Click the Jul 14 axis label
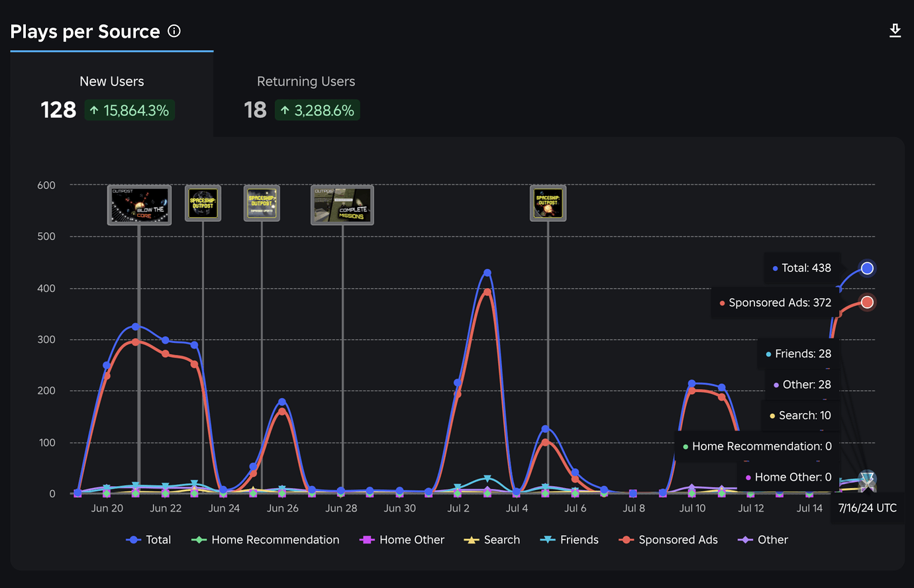 point(809,509)
